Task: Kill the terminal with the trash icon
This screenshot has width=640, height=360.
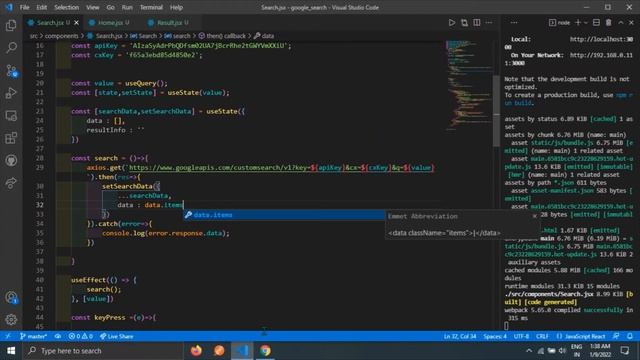Action: coord(609,23)
